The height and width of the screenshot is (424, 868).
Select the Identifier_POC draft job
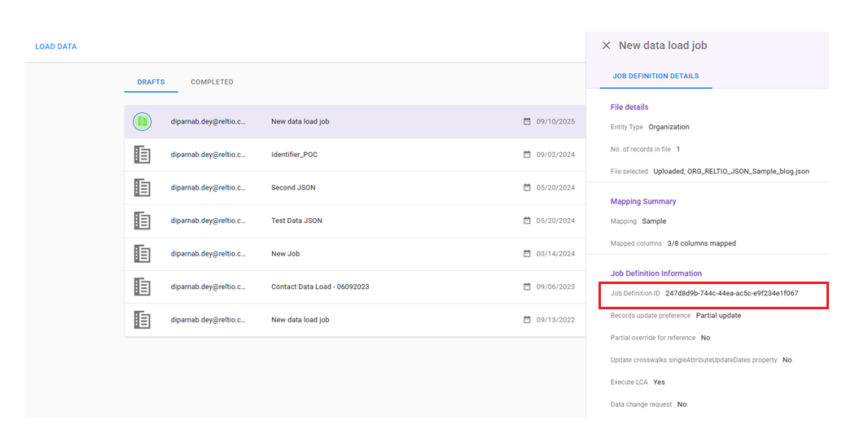pos(355,155)
